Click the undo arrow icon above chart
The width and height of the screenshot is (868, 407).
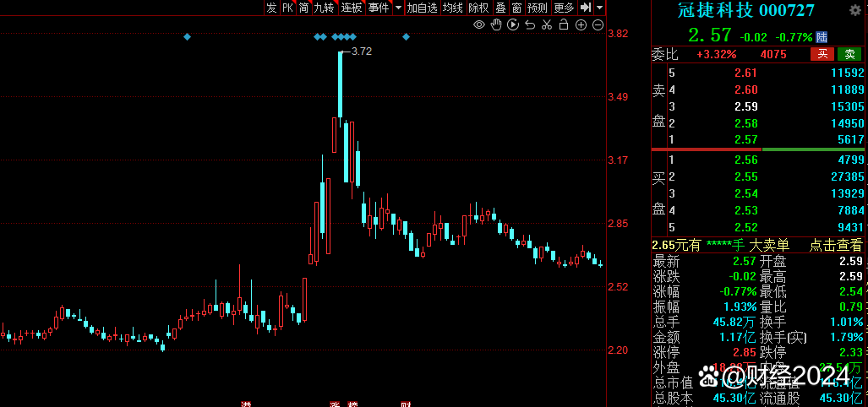pyautogui.click(x=530, y=24)
